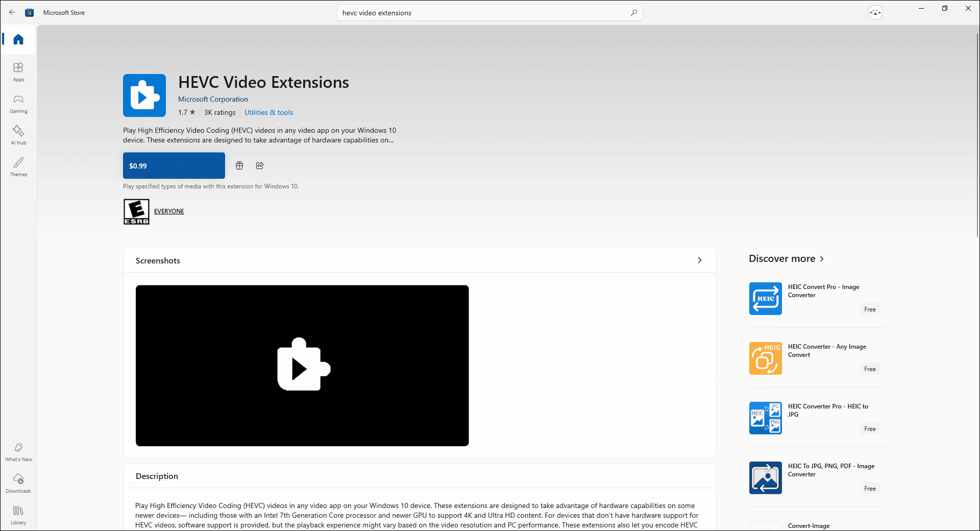
Task: Open the Gaming section
Action: pos(18,103)
